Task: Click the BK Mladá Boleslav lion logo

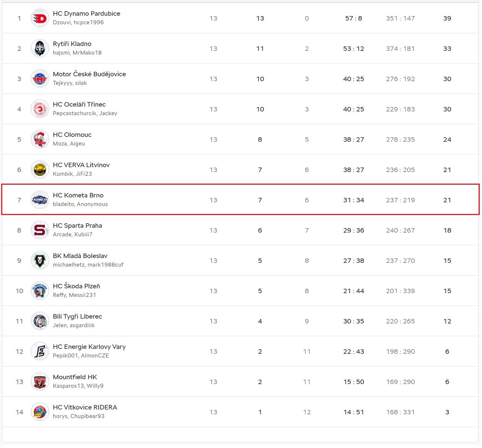Action: [x=40, y=261]
